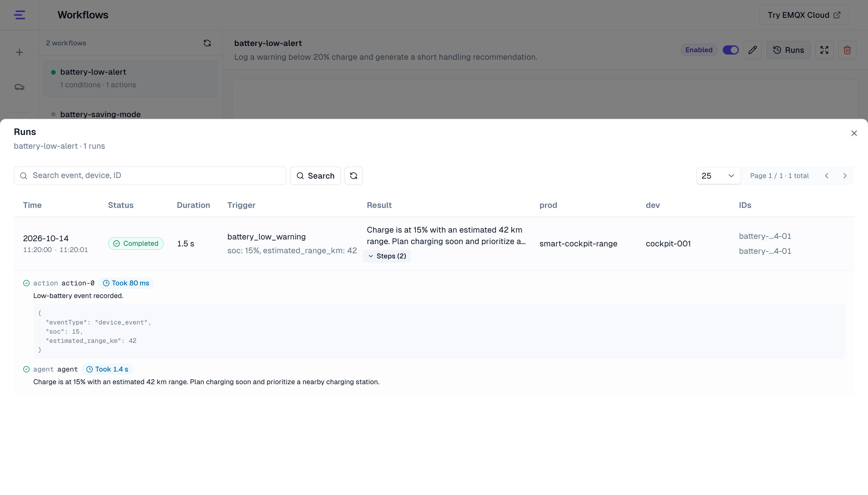
Task: Open the page size 25 dropdown
Action: [718, 176]
